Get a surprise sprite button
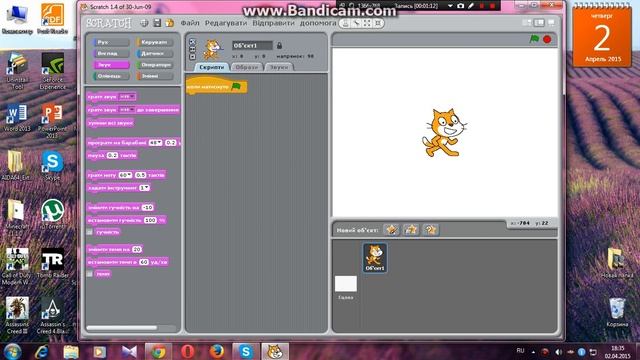This screenshot has height=360, width=640. 431,230
